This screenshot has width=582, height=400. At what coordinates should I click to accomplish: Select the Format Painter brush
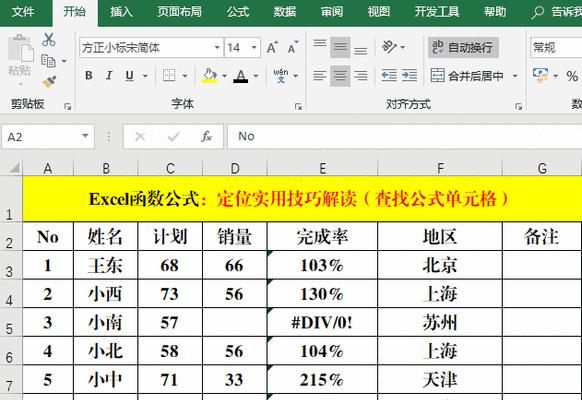tap(49, 82)
